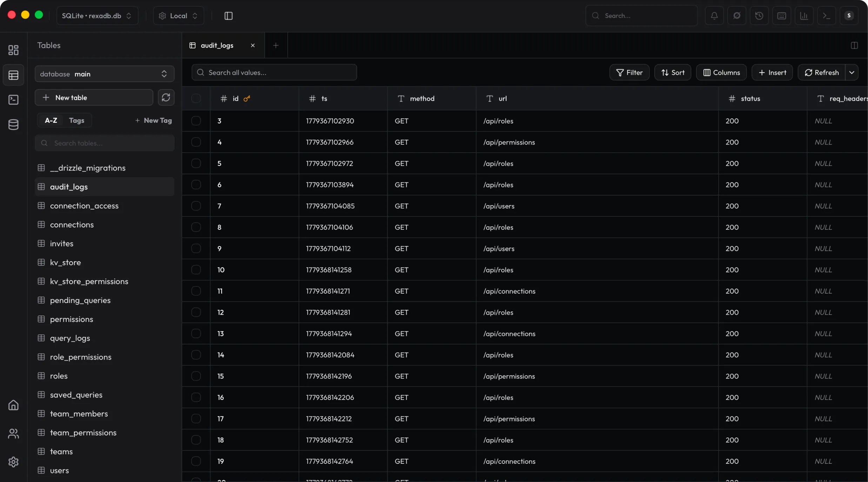
Task: Select checkbox for row id 3
Action: click(196, 121)
